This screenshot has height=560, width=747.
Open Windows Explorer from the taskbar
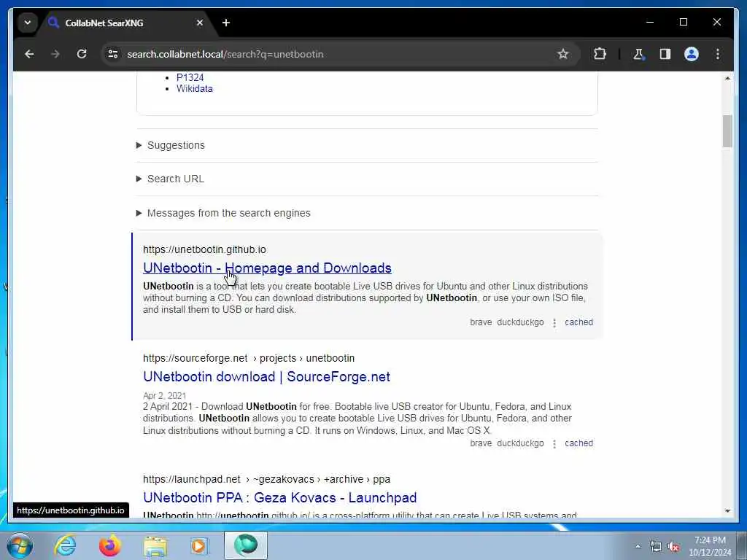(x=155, y=545)
